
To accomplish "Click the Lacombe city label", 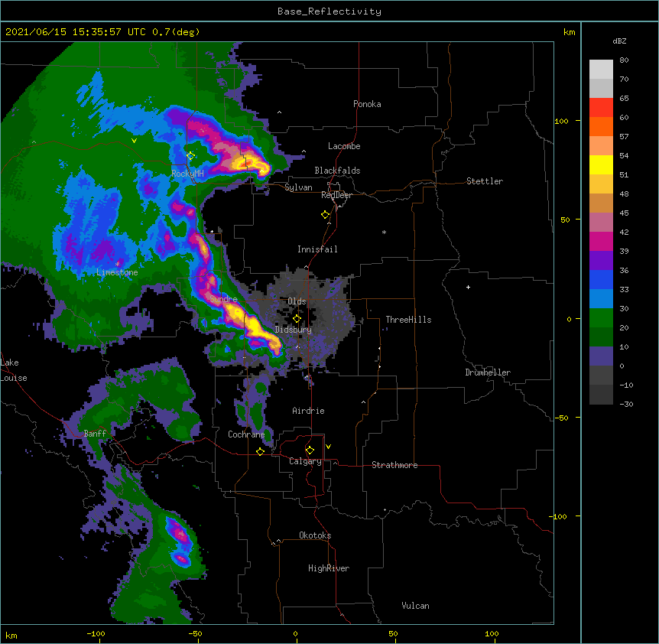I will (x=344, y=146).
